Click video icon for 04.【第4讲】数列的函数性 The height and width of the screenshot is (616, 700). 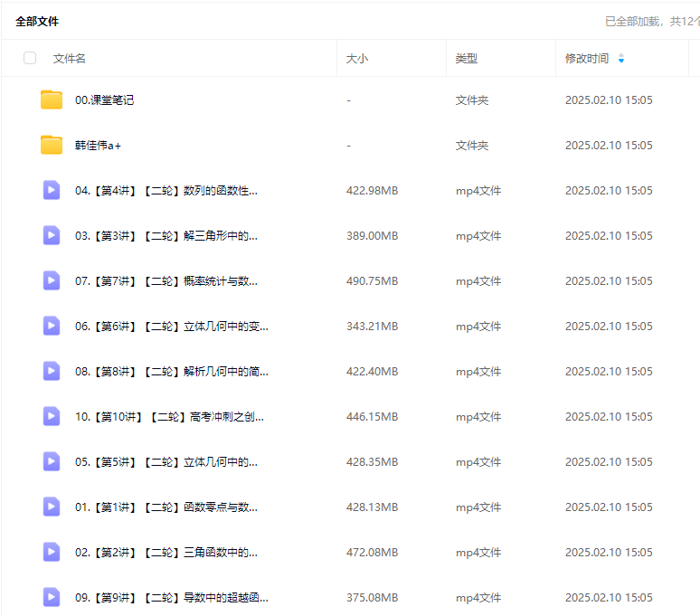(x=52, y=190)
